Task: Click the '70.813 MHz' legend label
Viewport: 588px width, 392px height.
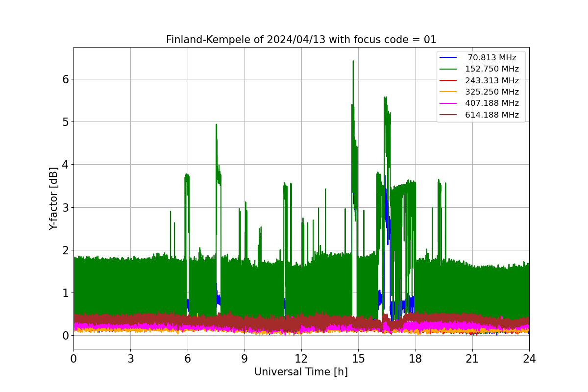Action: 492,58
